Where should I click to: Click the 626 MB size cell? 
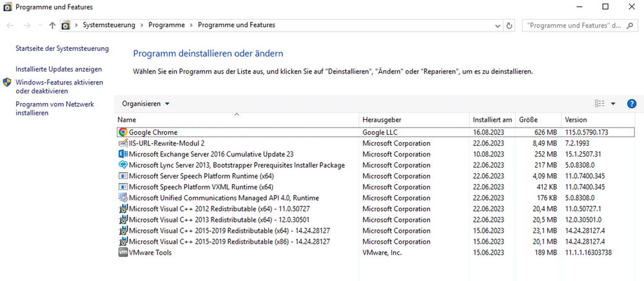[545, 133]
